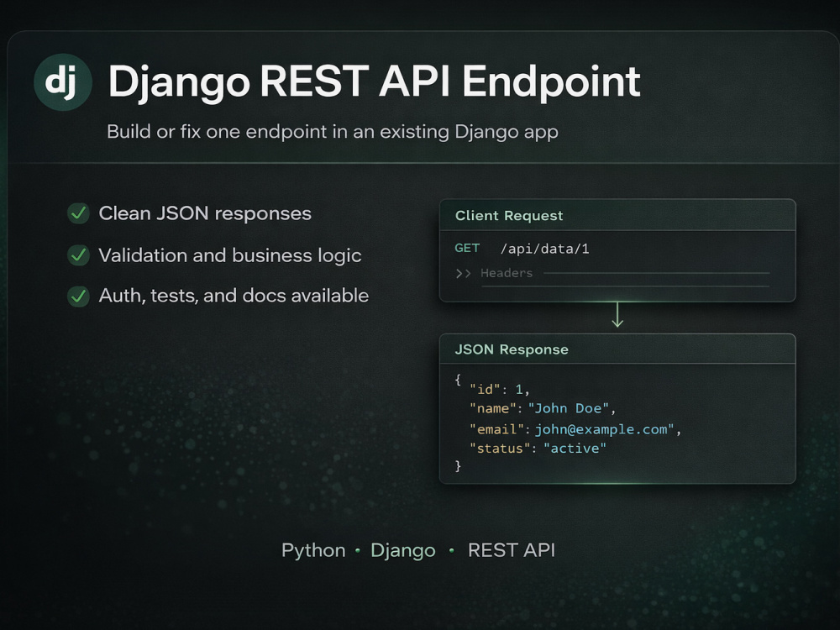Select the subtitle about building one endpoint
This screenshot has width=840, height=630.
click(x=332, y=132)
